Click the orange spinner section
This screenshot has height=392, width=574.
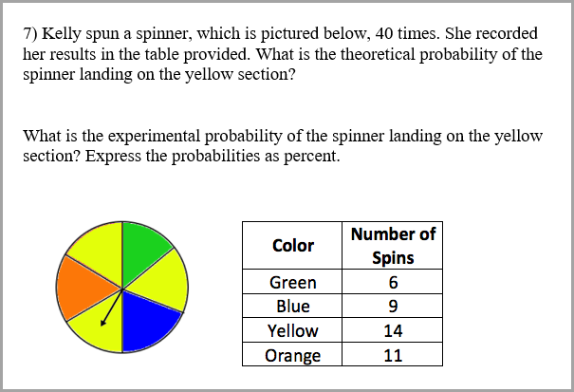coord(84,286)
